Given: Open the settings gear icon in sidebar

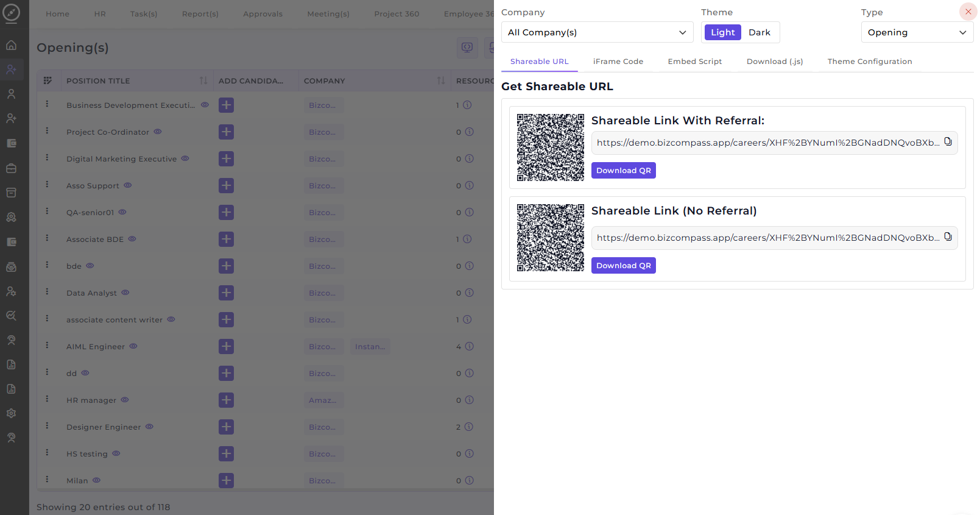Looking at the screenshot, I should pos(11,413).
